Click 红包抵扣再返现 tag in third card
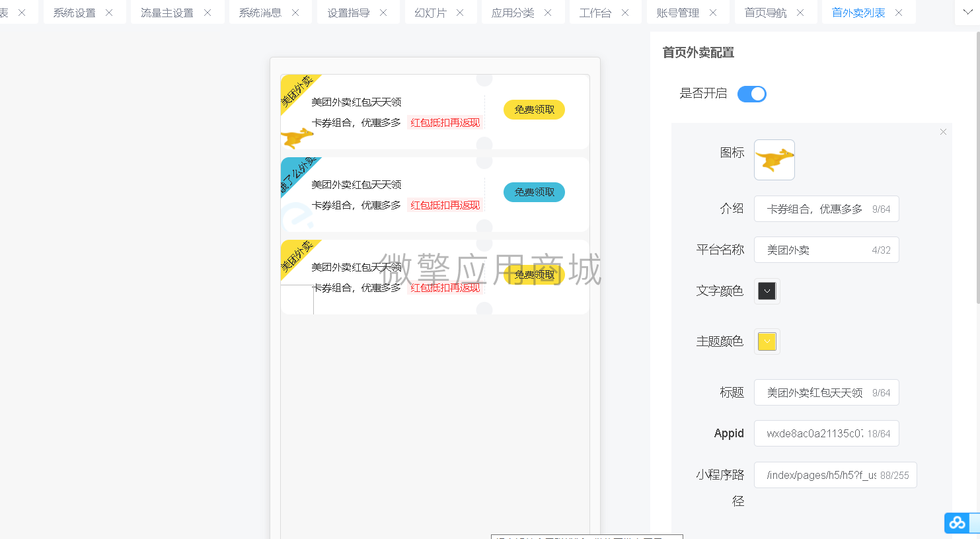The width and height of the screenshot is (980, 539). 445,287
